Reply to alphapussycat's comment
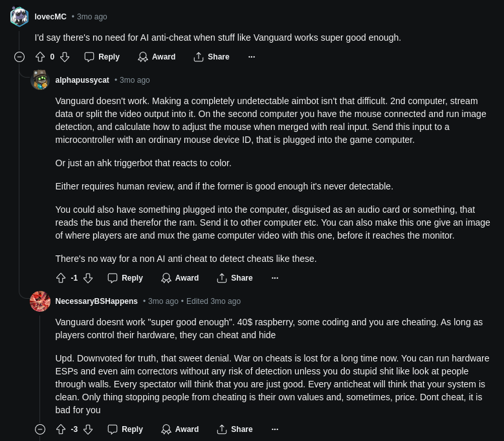 click(126, 278)
